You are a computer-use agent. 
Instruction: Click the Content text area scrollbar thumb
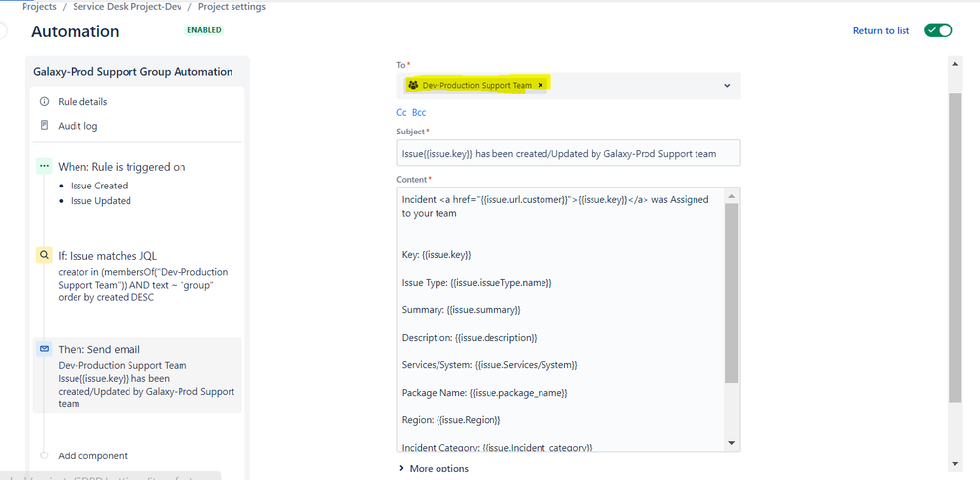[x=732, y=293]
